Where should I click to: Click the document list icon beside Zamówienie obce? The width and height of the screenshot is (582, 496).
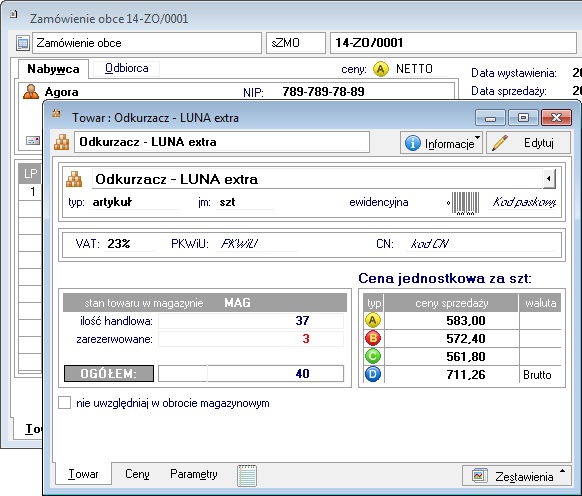point(23,43)
